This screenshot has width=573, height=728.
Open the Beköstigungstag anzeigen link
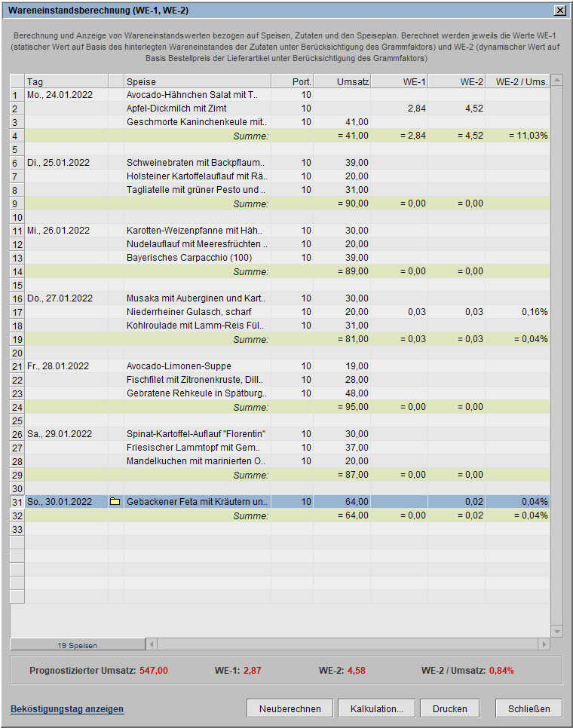(x=67, y=709)
